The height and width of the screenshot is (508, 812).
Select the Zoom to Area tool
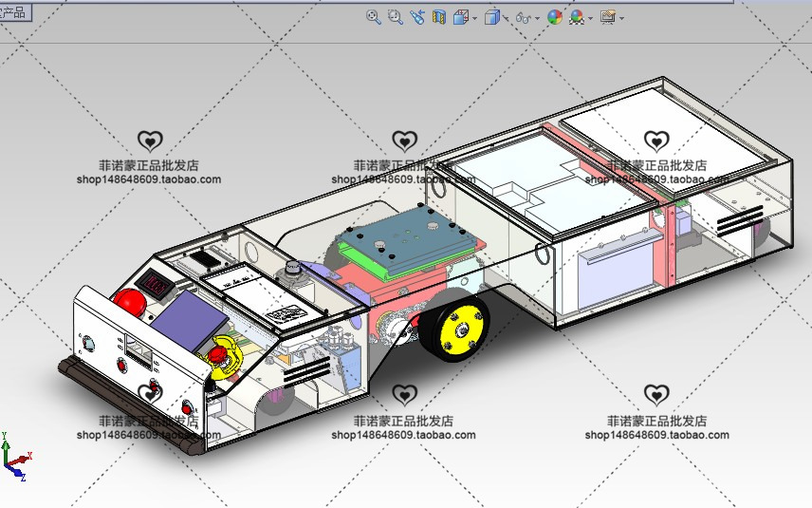[x=396, y=17]
